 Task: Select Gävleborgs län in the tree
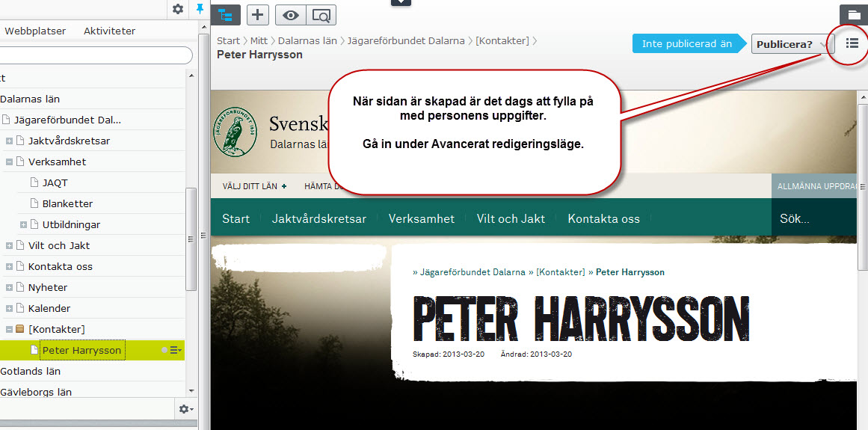coord(36,393)
